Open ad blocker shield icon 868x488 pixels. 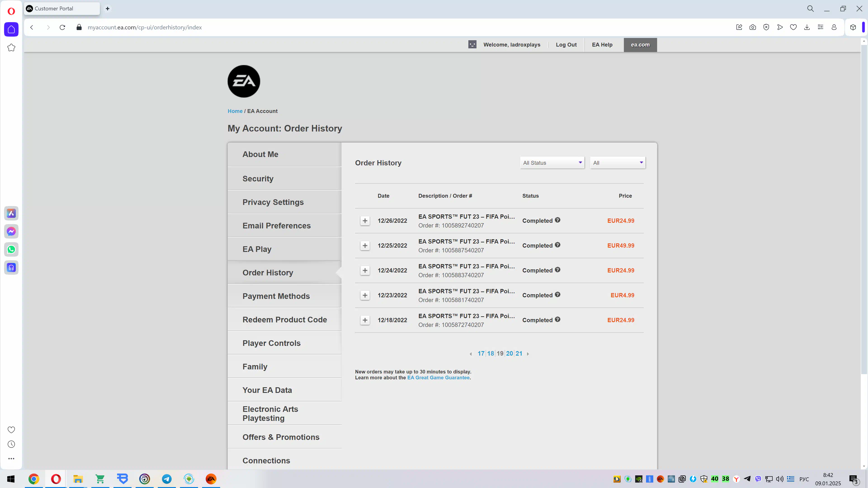tap(766, 27)
